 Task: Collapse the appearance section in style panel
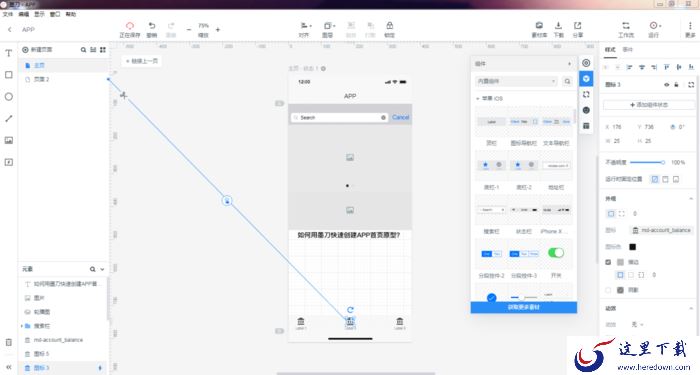pos(691,199)
